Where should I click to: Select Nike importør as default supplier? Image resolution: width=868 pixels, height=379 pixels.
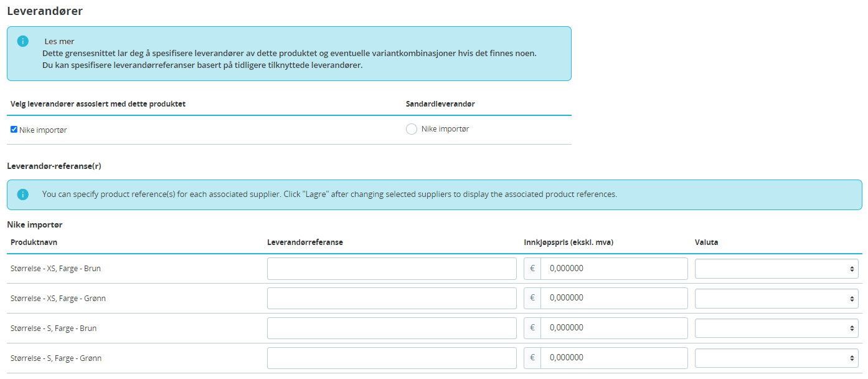[412, 129]
